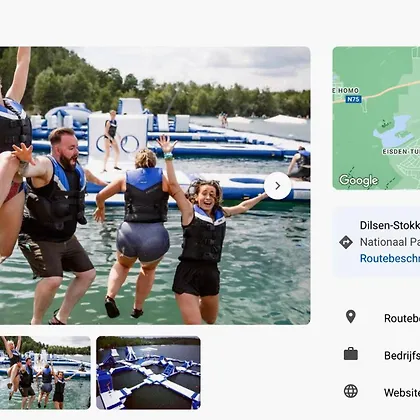
Task: Click the globe website icon
Action: (351, 391)
